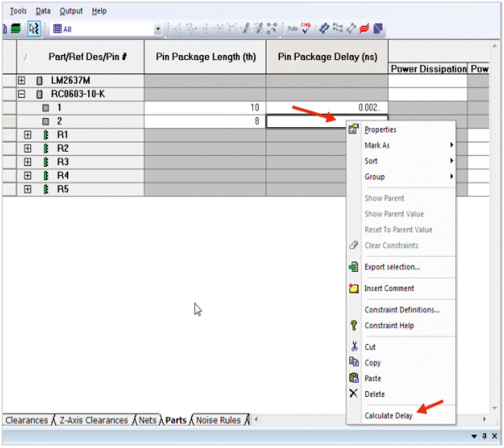This screenshot has width=504, height=448.
Task: Close the bottom panel with X
Action: 495,436
